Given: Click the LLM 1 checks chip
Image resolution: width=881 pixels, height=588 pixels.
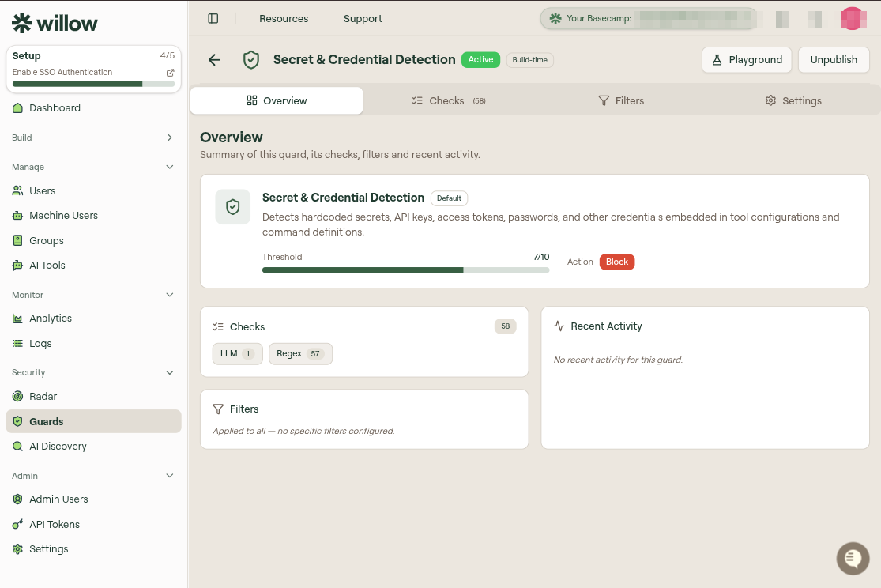Looking at the screenshot, I should pos(238,353).
